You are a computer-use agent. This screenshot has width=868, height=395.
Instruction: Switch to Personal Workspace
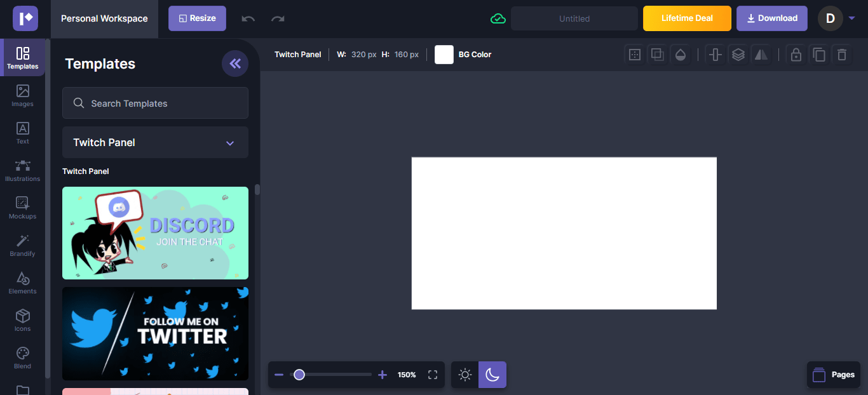(x=104, y=18)
